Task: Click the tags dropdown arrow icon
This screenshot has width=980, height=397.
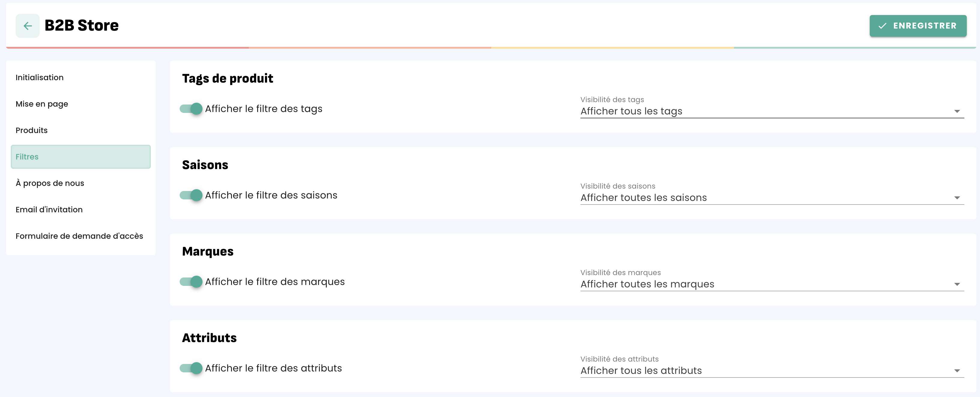Action: (x=957, y=111)
